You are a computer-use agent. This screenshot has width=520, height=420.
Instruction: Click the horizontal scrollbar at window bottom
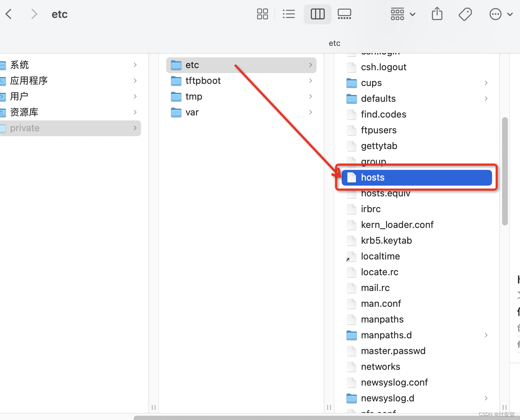327,418
